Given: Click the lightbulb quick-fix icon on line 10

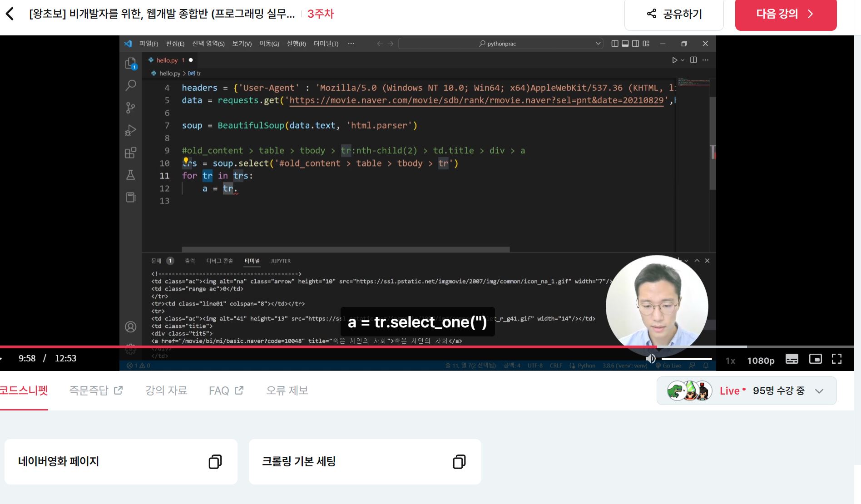Looking at the screenshot, I should click(186, 160).
